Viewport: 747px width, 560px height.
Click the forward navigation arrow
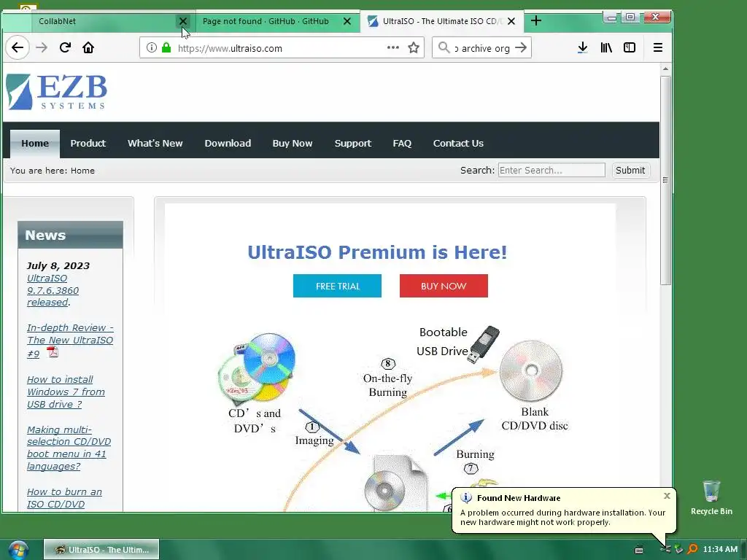[x=42, y=47]
